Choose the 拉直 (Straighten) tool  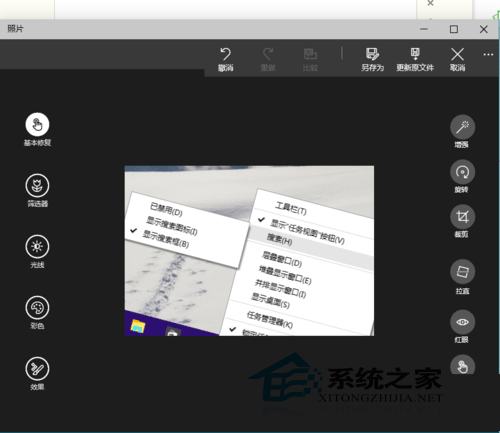[462, 272]
